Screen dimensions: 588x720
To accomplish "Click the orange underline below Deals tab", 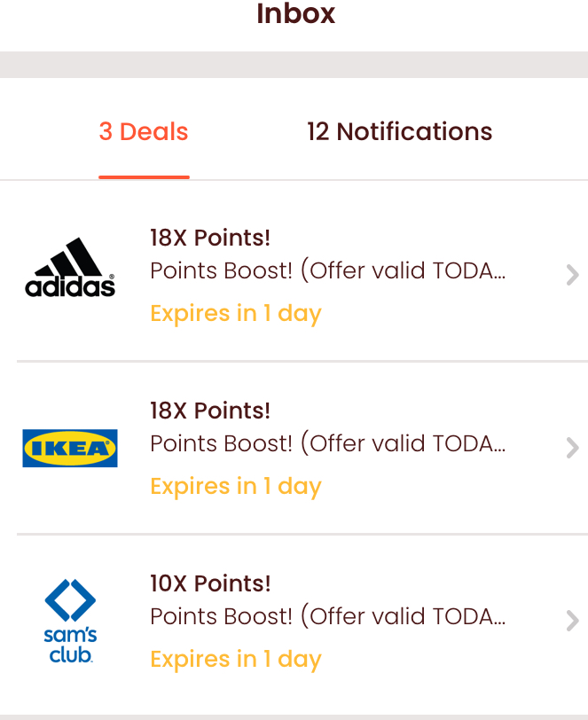I will tap(144, 177).
